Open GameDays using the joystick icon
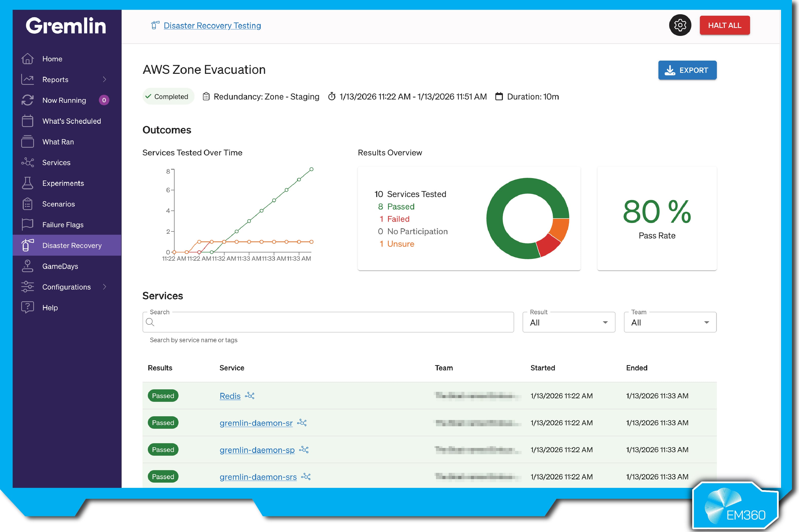This screenshot has width=799, height=532. 27,266
